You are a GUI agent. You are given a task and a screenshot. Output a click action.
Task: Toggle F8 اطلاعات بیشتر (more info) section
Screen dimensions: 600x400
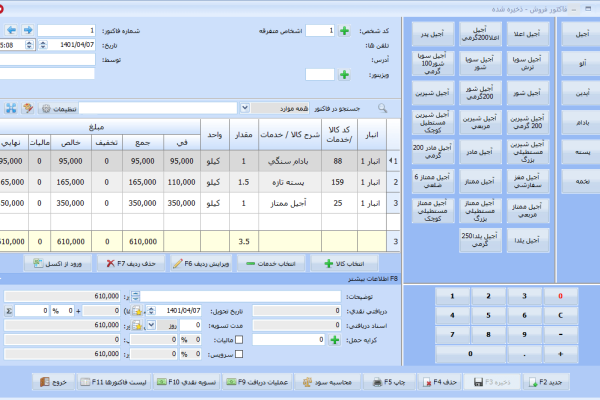pos(373,279)
